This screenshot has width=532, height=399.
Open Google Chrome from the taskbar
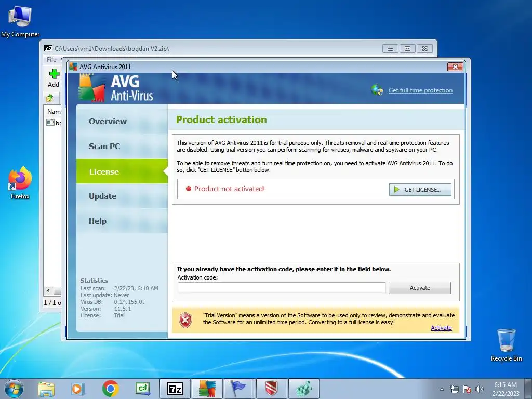tap(110, 389)
